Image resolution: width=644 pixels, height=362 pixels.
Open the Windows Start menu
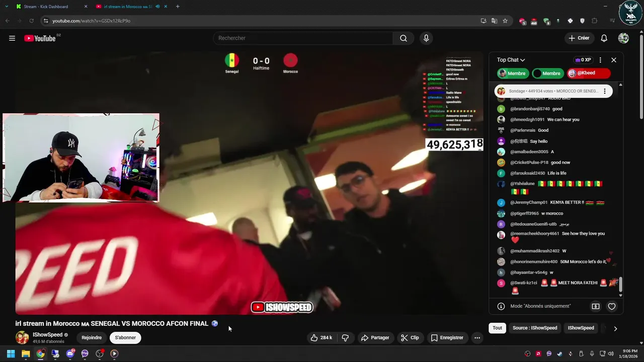11,353
